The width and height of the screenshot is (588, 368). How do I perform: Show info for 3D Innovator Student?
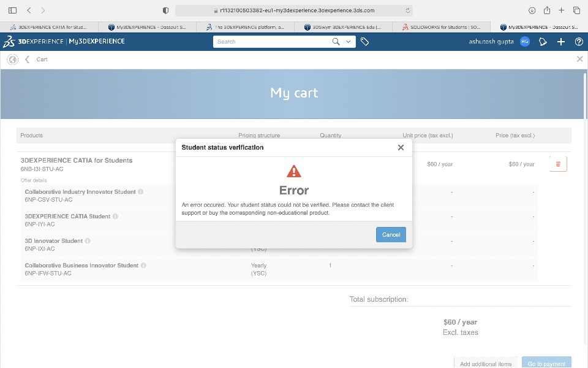88,240
